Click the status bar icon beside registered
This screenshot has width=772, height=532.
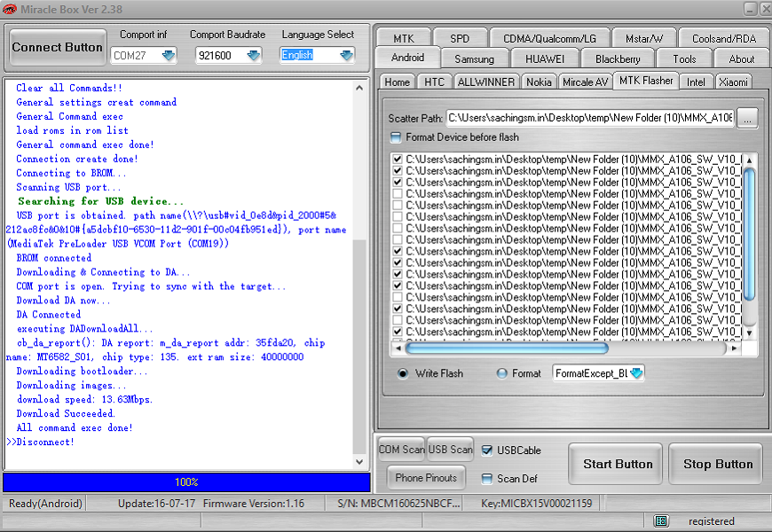pos(661,520)
